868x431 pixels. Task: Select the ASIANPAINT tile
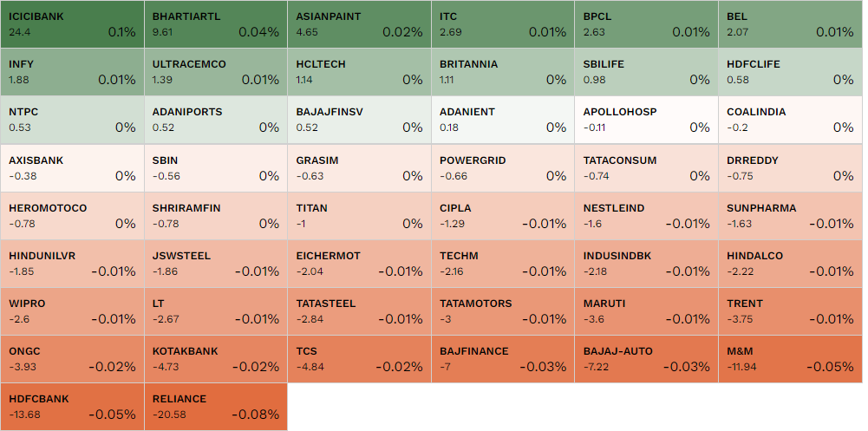(x=359, y=24)
